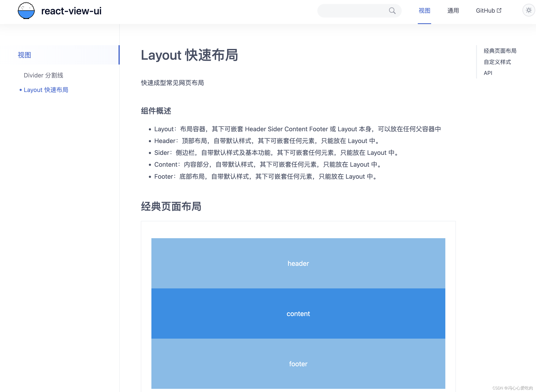Click the Layout 快速布局 page title

pyautogui.click(x=189, y=55)
